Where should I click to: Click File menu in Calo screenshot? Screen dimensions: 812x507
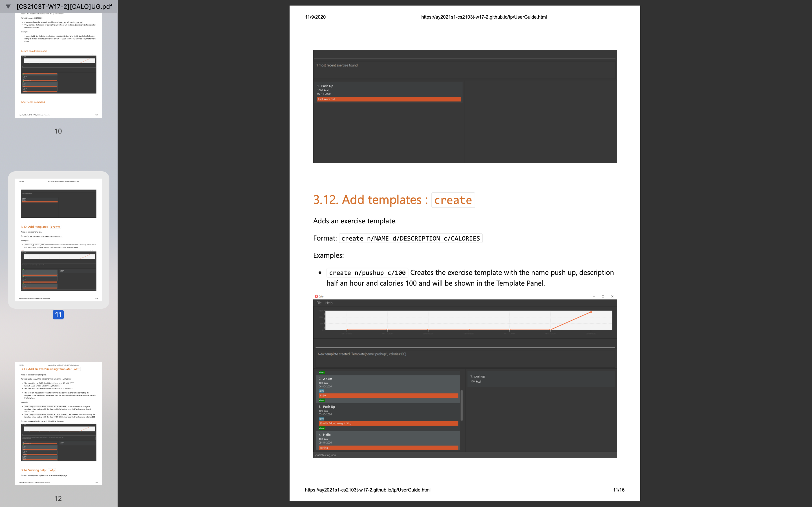[319, 303]
